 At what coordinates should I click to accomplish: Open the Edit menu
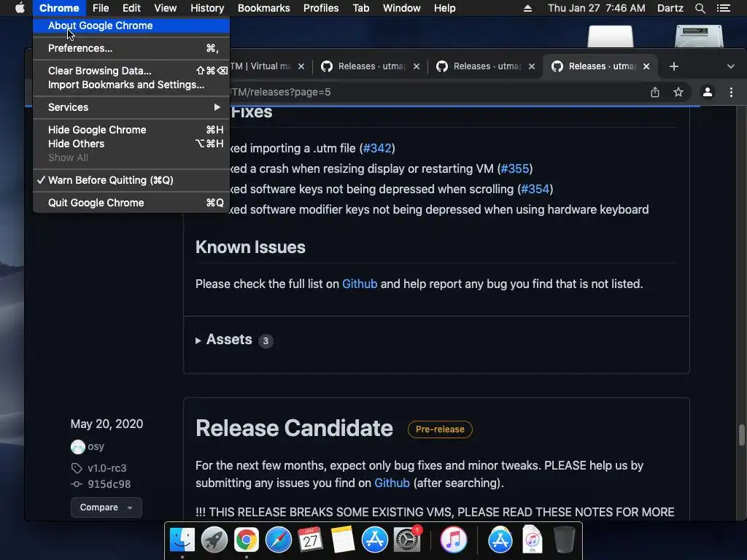(131, 8)
